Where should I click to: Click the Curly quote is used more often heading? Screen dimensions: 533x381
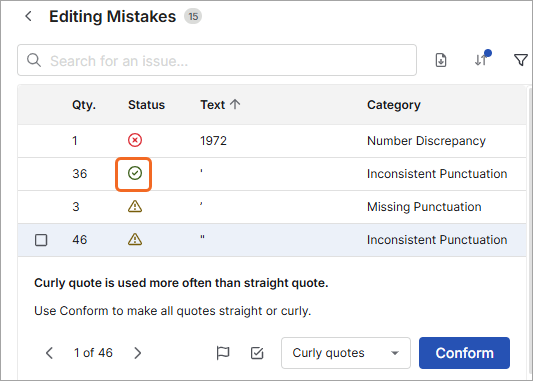tap(181, 282)
